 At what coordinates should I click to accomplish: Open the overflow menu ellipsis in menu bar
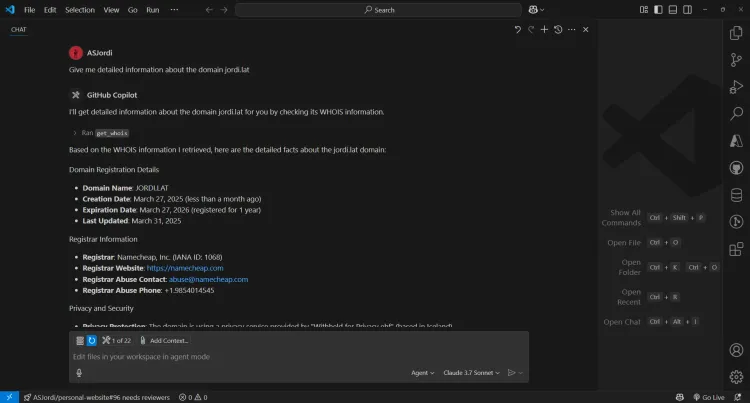[x=174, y=10]
